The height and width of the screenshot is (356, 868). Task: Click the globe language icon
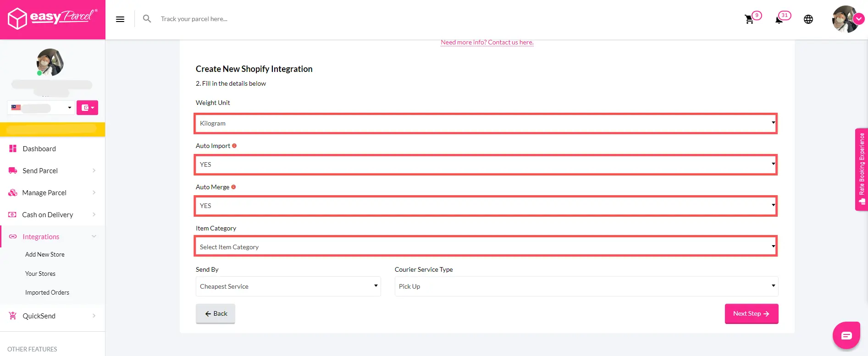[x=808, y=19]
